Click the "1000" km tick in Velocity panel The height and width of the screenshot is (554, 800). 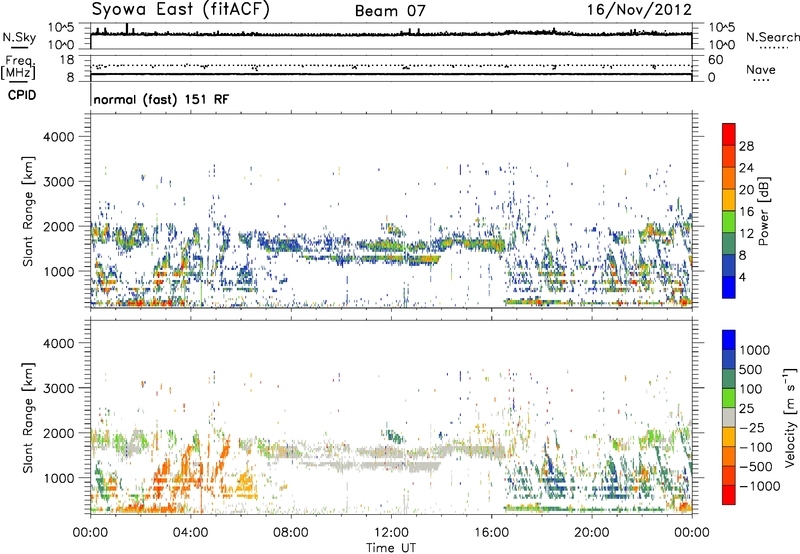click(58, 478)
